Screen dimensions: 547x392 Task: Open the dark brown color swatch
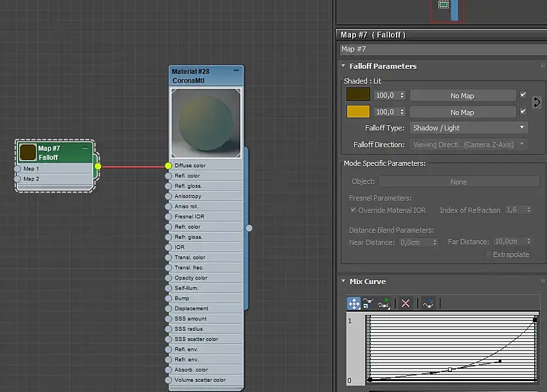(x=358, y=95)
